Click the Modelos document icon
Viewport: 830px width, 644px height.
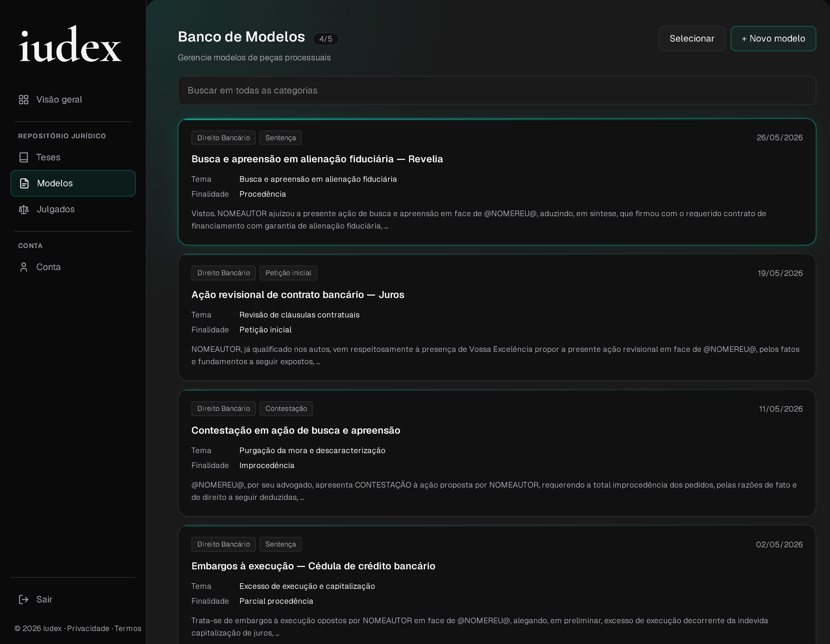pos(24,183)
